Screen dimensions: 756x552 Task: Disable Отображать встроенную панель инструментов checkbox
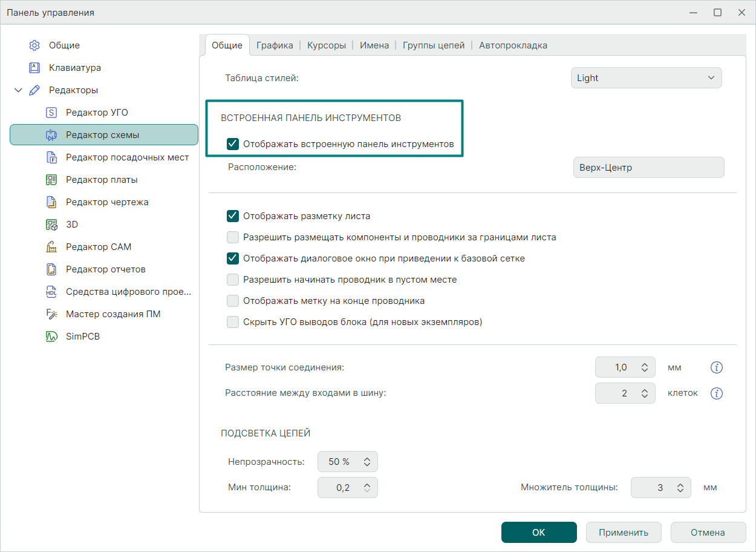(x=233, y=144)
